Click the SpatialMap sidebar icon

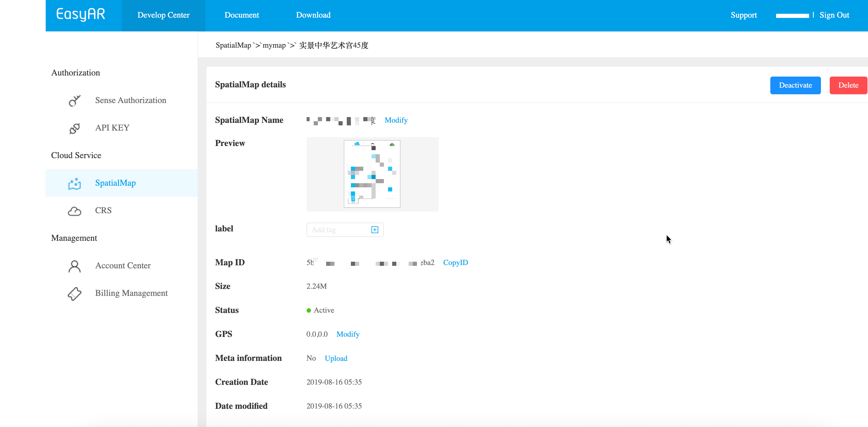coord(75,183)
